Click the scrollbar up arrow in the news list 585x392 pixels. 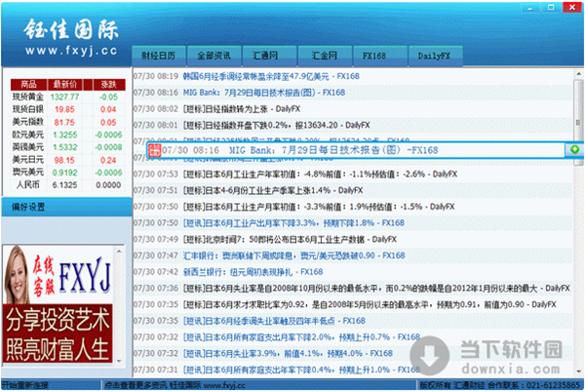tap(578, 74)
